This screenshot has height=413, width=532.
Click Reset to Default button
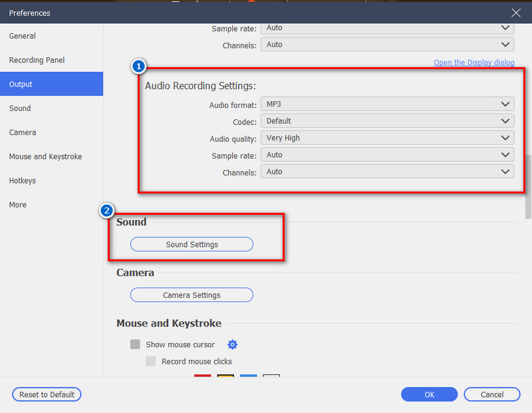[x=47, y=394]
